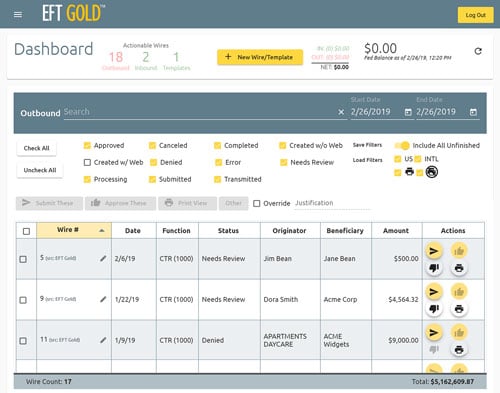Select the wire 5 row checkbox
Image resolution: width=500 pixels, height=393 pixels.
(23, 259)
